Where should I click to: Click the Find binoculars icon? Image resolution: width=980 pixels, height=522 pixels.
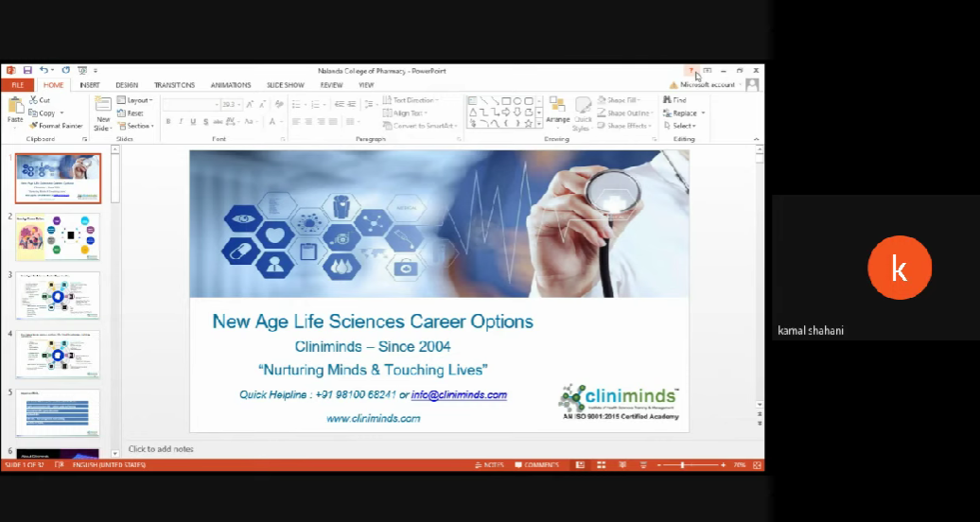coord(674,100)
